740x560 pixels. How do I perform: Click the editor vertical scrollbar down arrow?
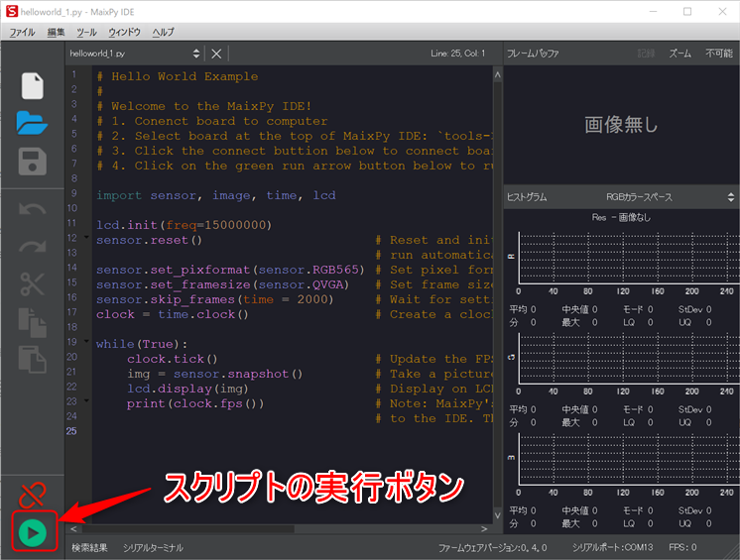(497, 515)
